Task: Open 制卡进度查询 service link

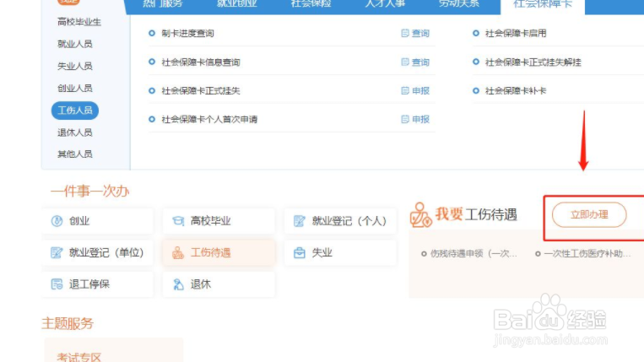Action: tap(187, 33)
